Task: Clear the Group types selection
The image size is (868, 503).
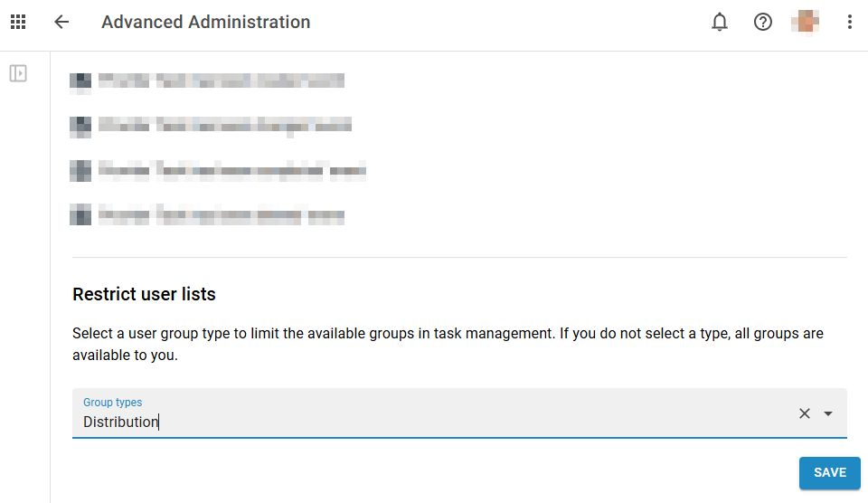Action: [x=804, y=413]
